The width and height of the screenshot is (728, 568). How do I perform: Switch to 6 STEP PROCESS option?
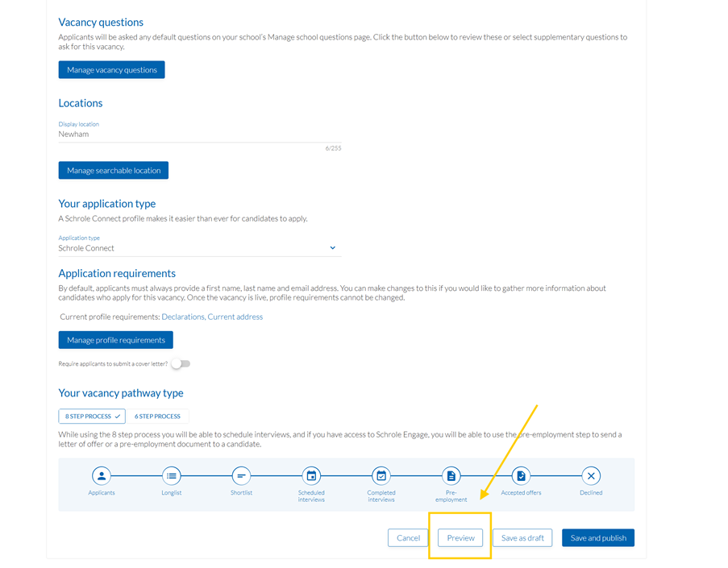click(x=157, y=417)
